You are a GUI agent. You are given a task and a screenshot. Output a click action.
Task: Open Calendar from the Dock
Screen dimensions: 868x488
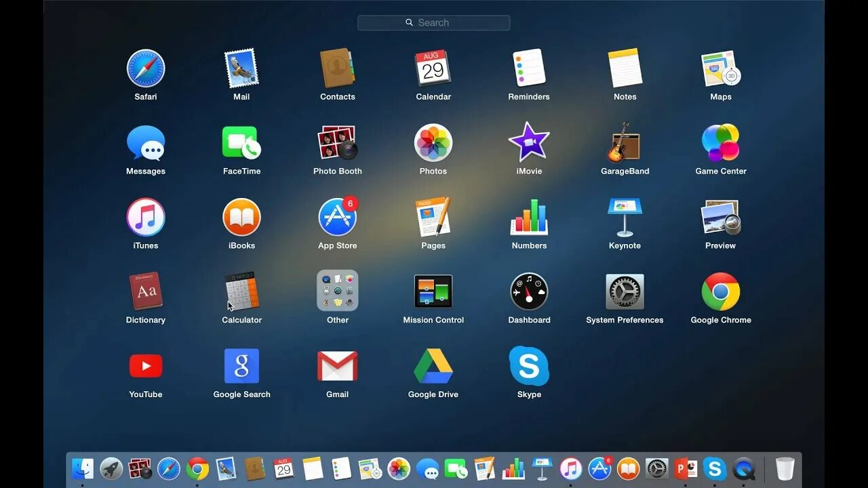283,468
